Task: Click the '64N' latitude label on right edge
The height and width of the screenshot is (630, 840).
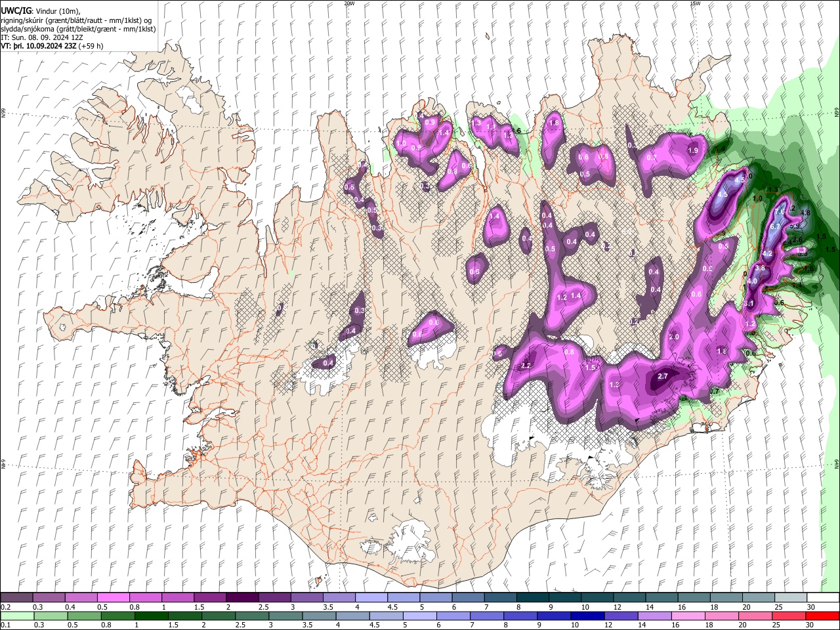Action: point(837,465)
